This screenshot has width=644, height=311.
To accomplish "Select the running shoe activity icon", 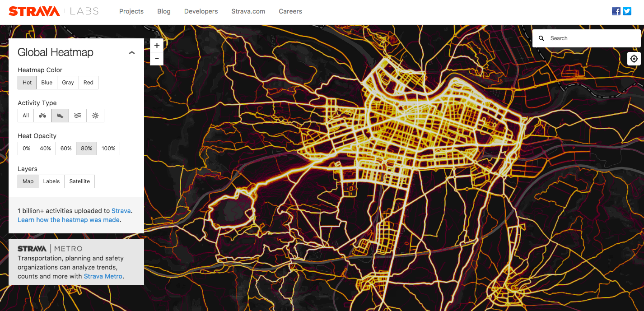I will pos(60,116).
